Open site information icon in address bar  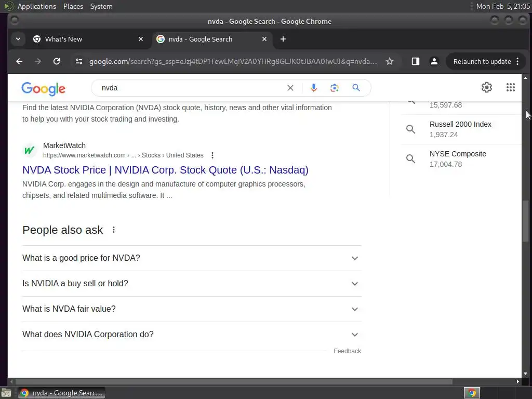click(x=79, y=61)
